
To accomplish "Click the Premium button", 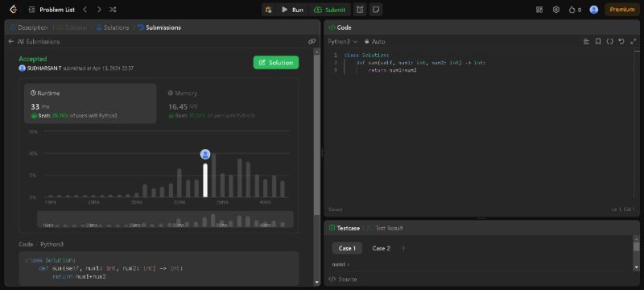I will [x=621, y=10].
